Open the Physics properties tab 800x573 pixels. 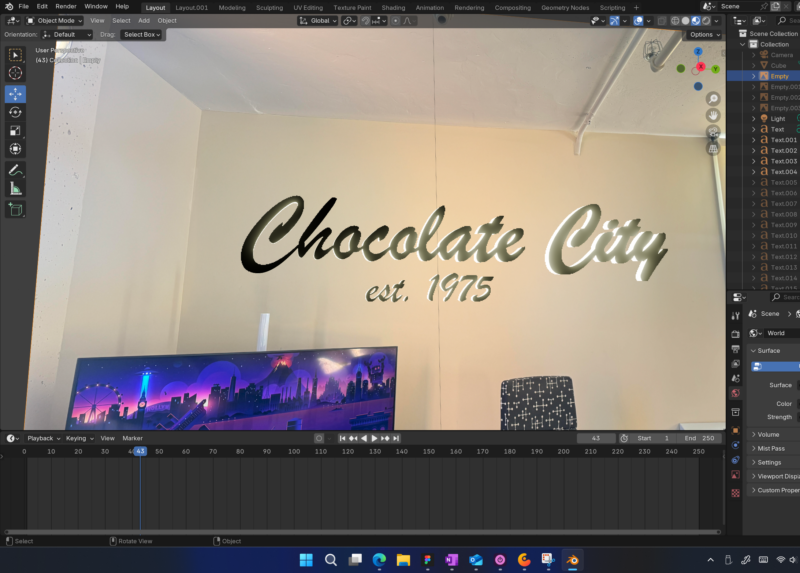coord(735,445)
